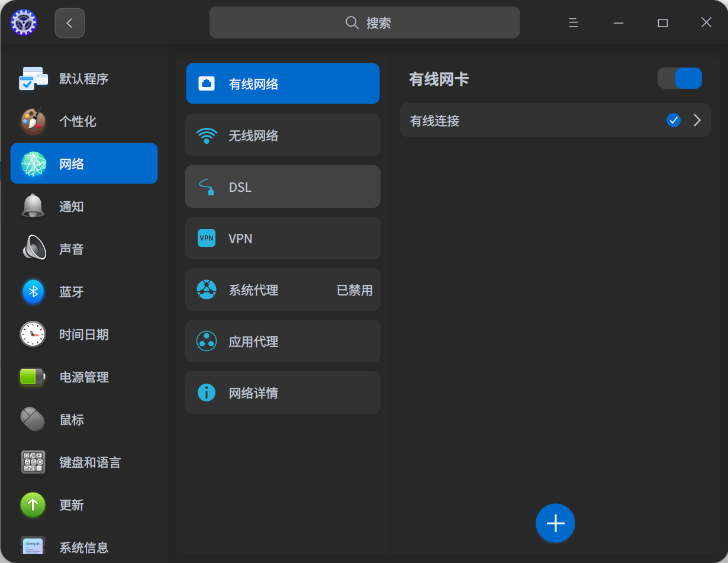The width and height of the screenshot is (728, 563).
Task: Select 通知 in the sidebar
Action: coord(84,207)
